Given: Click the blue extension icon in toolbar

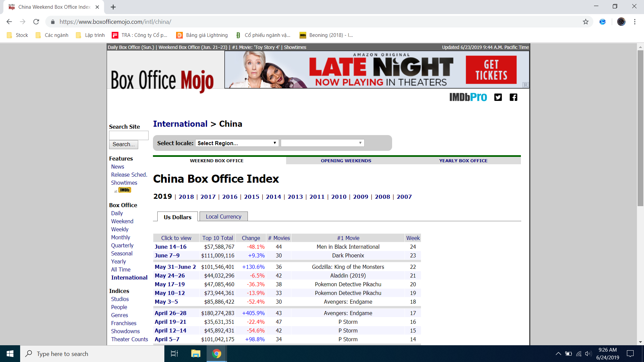Looking at the screenshot, I should pos(602,22).
